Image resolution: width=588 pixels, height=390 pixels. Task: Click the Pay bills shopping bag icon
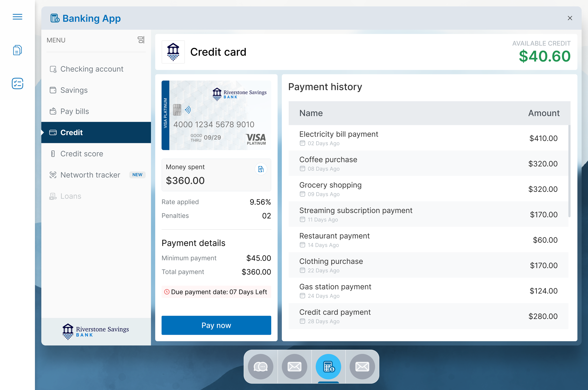[x=53, y=111]
